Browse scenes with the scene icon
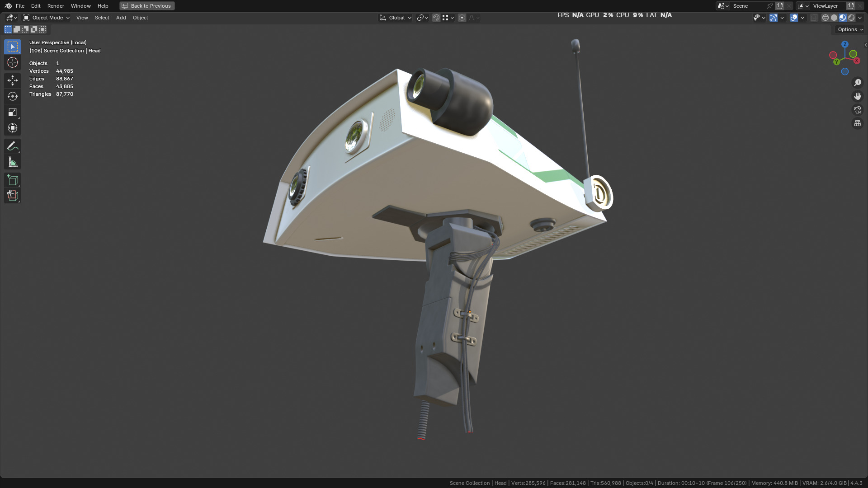This screenshot has height=488, width=868. coord(723,6)
